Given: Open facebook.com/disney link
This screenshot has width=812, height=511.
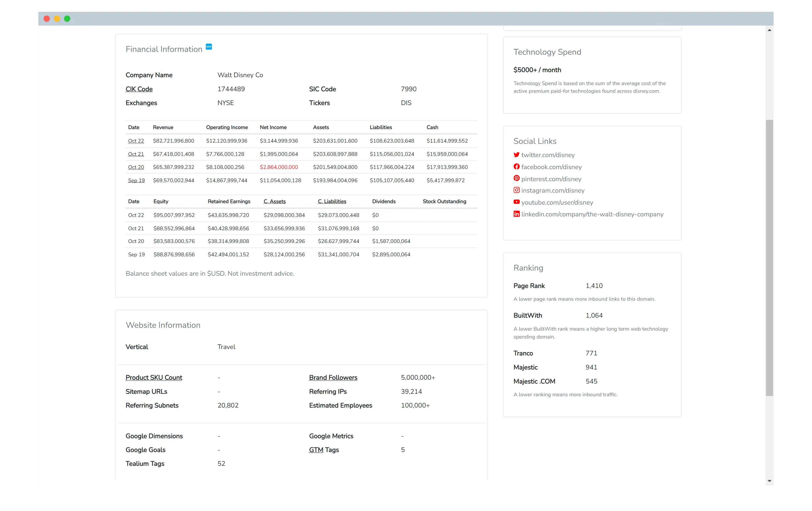Looking at the screenshot, I should pyautogui.click(x=551, y=167).
